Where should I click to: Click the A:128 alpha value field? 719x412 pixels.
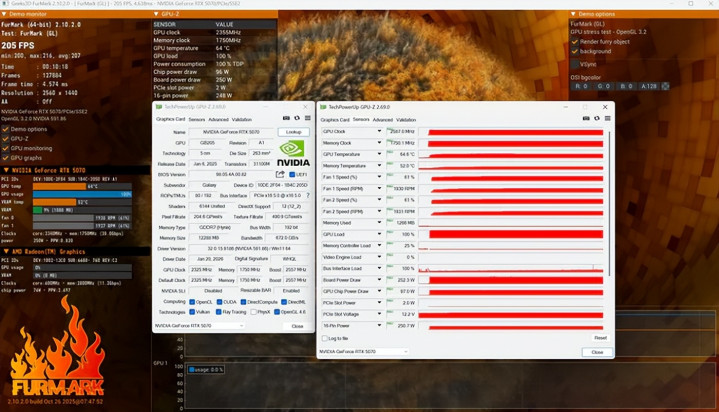649,86
